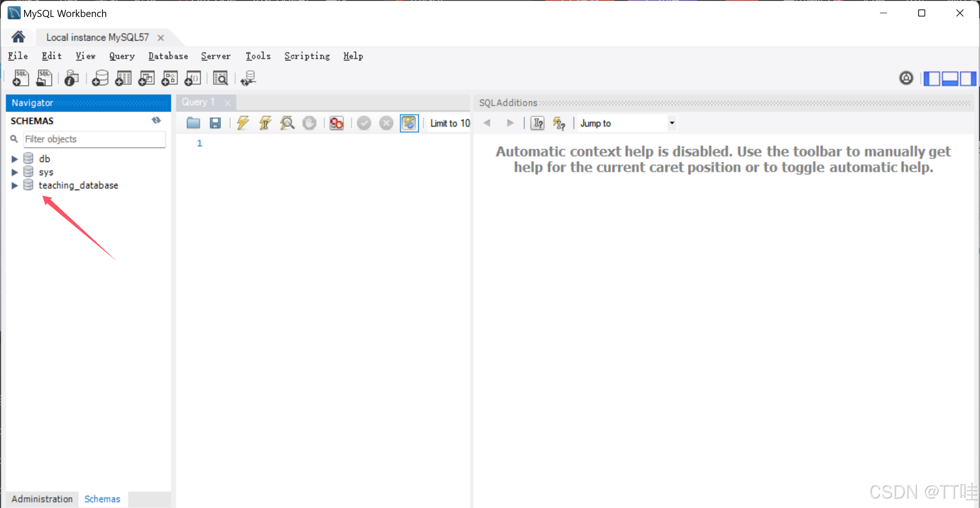Image resolution: width=980 pixels, height=508 pixels.
Task: Minimize the MySQL Workbench window
Action: (884, 13)
